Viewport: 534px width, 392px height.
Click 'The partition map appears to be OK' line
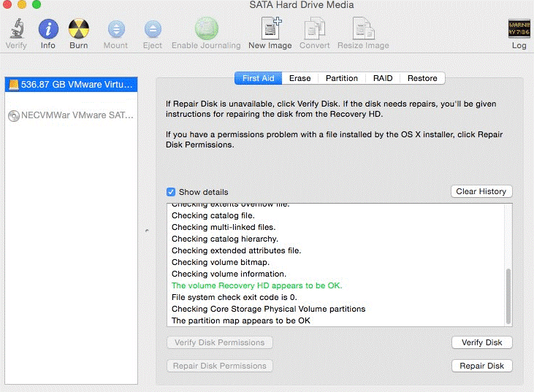coord(241,320)
